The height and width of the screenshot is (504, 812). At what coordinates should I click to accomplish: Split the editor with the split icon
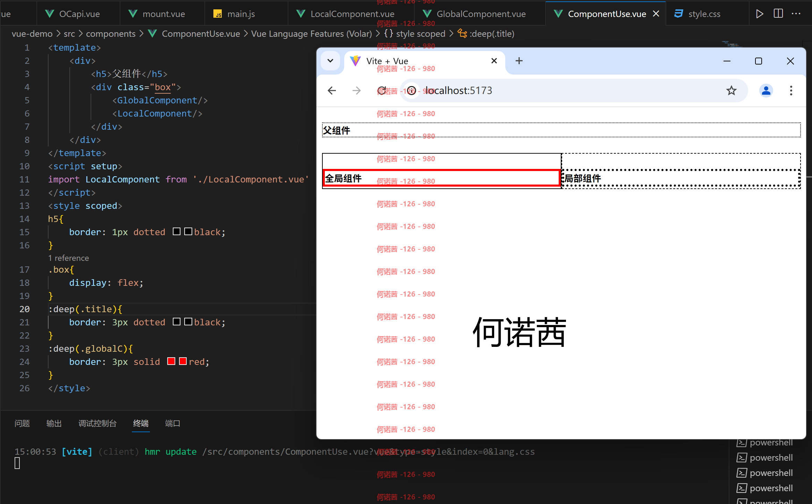pyautogui.click(x=778, y=14)
